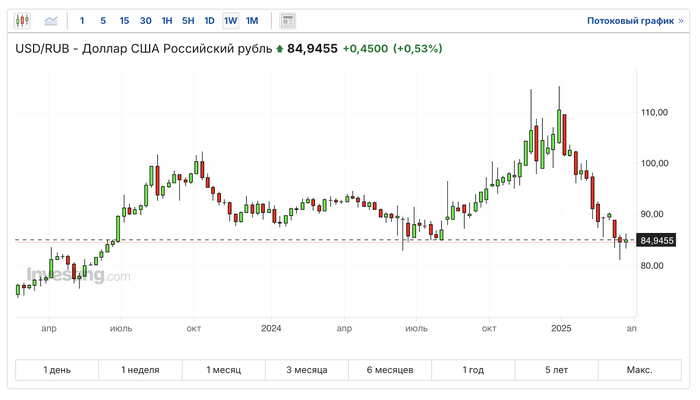Switch to area chart type icon
Viewport: 700px width, 400px height.
click(50, 20)
